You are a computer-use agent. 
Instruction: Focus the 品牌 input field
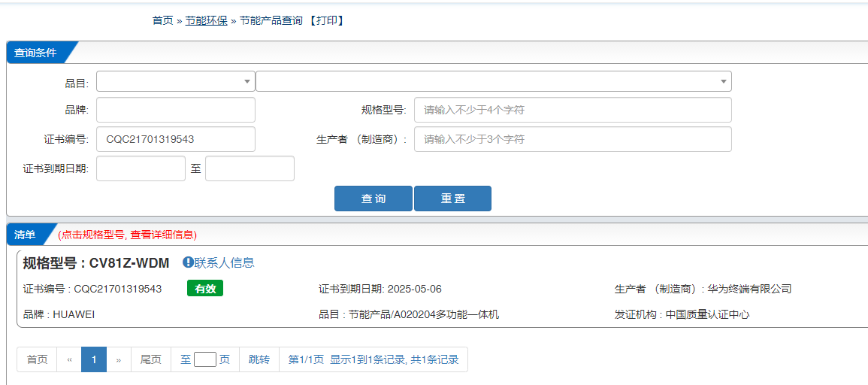[176, 110]
